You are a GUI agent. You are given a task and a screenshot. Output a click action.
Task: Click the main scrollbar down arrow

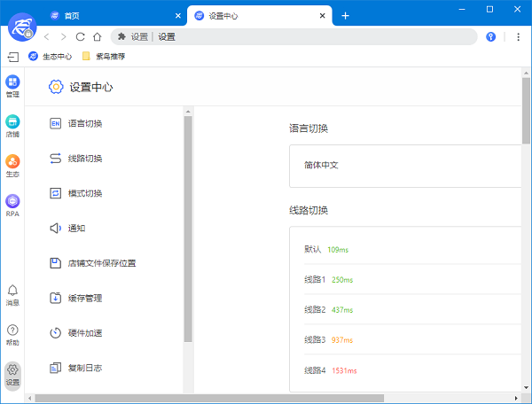pos(526,387)
